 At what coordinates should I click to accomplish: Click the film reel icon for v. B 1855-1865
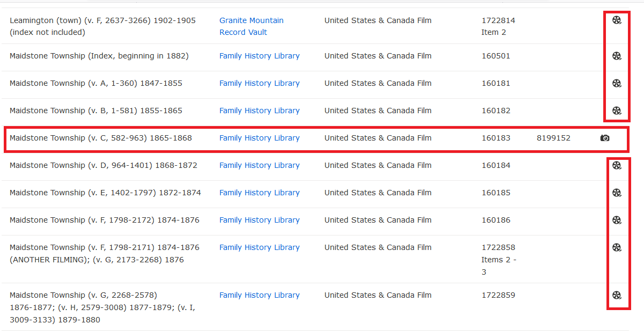point(617,111)
